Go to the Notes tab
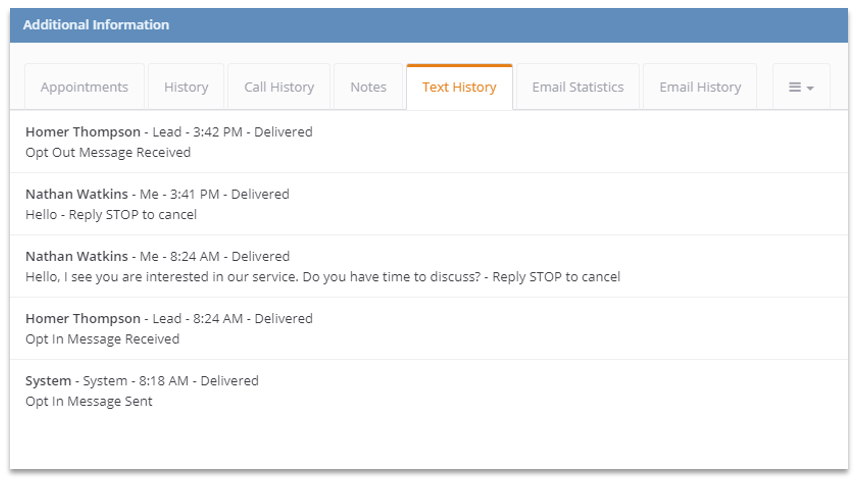Screen dimensions: 860x483 point(369,87)
